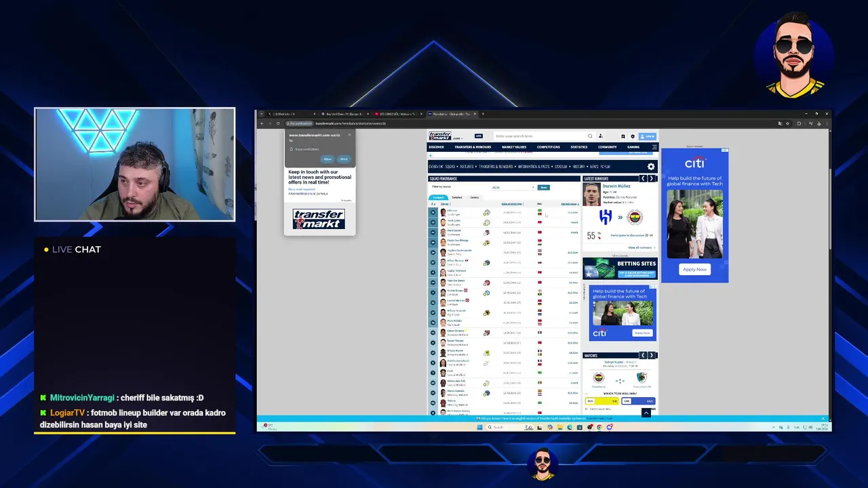Open the Transfers & Rumours nav menu
The image size is (868, 488).
click(473, 147)
